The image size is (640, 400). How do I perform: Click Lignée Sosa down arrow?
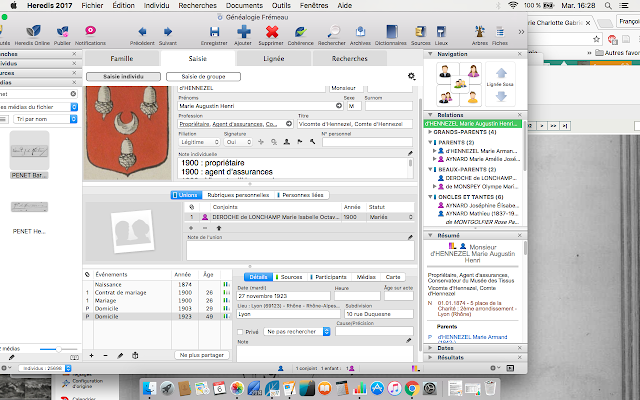pyautogui.click(x=501, y=96)
